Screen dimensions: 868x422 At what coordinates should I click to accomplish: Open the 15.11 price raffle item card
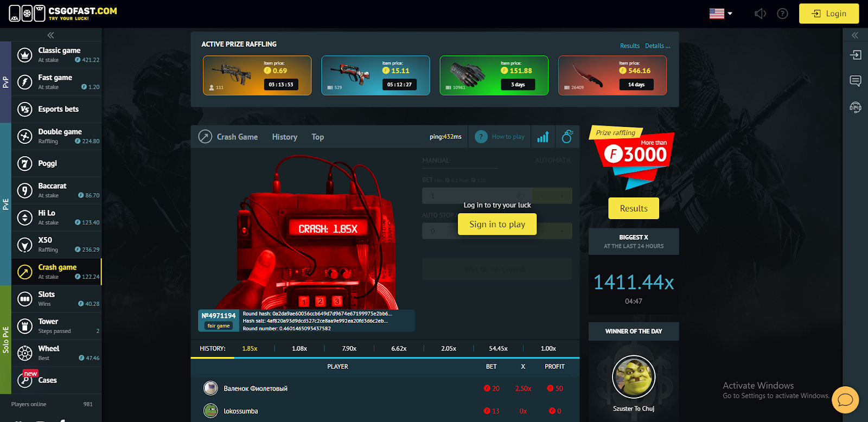coord(375,75)
